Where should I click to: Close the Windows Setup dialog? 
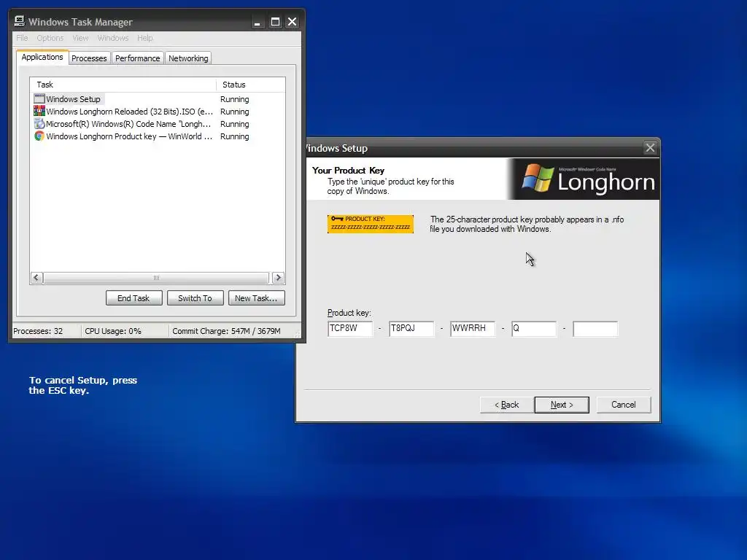pyautogui.click(x=650, y=147)
